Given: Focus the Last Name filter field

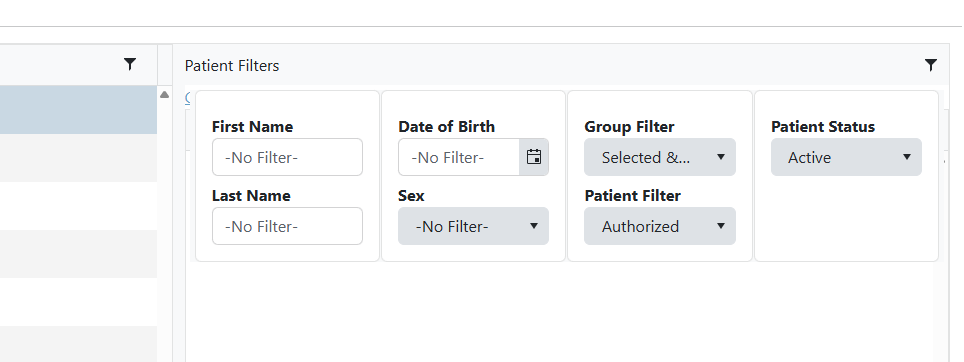Looking at the screenshot, I should (287, 226).
